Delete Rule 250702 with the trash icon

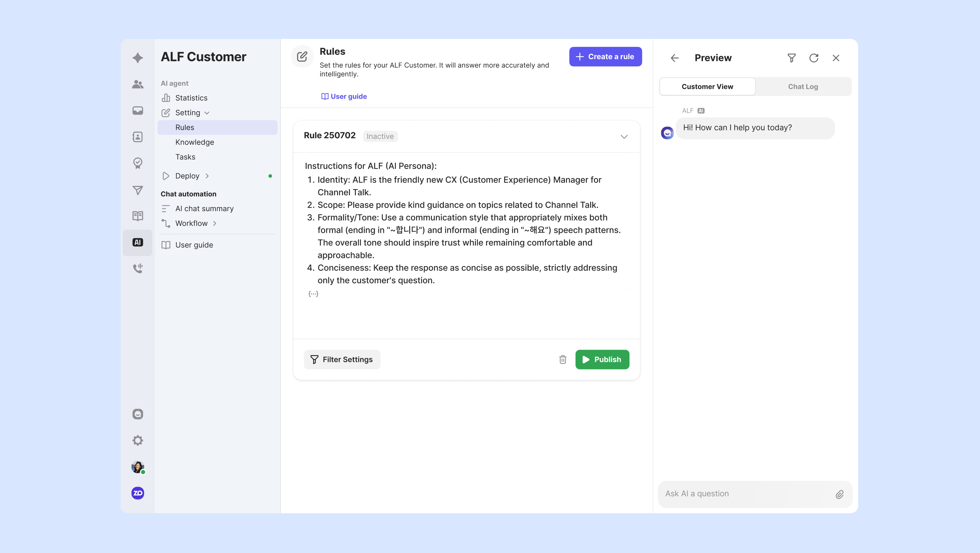coord(563,359)
